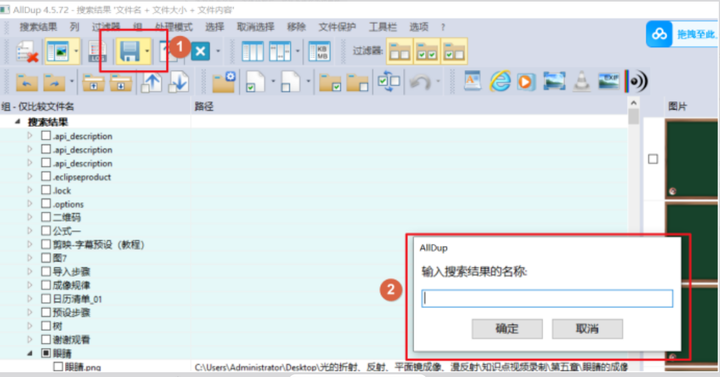Select the 谢谢观看 tree row text
Screen dimensions: 720x377
click(71, 339)
